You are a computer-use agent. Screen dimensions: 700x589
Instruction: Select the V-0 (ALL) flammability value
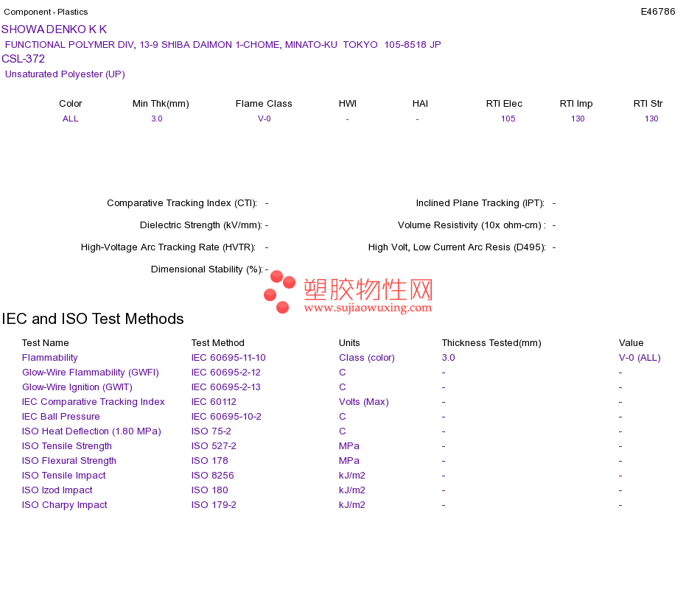(x=640, y=358)
